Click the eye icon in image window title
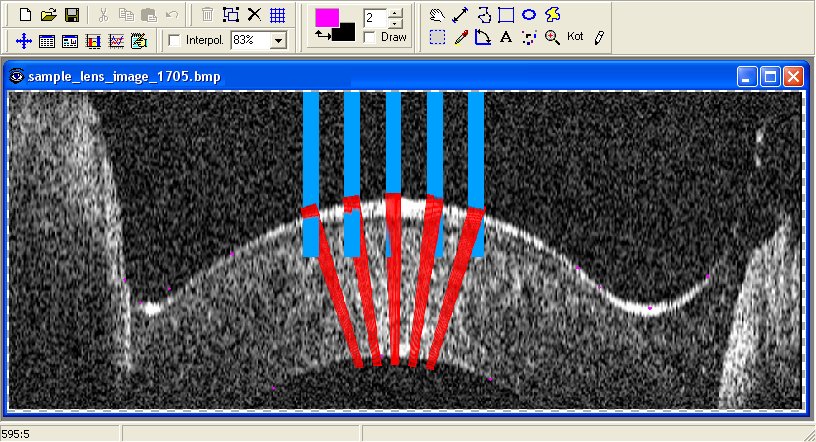 coord(17,77)
